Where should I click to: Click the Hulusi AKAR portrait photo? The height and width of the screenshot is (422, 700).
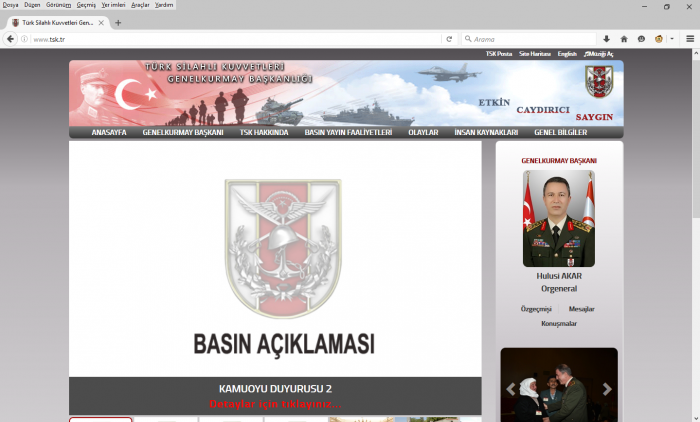coord(559,218)
